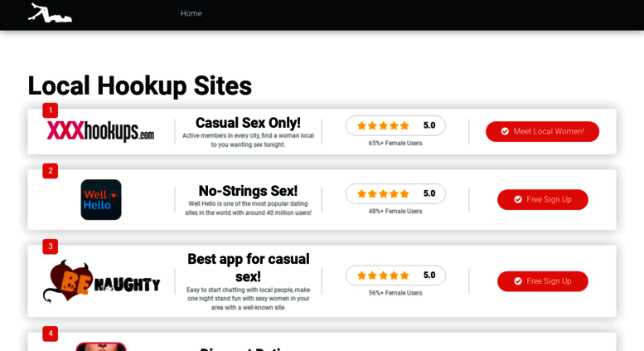This screenshot has height=351, width=644.
Task: Click the rank 2 number badge
Action: point(50,171)
